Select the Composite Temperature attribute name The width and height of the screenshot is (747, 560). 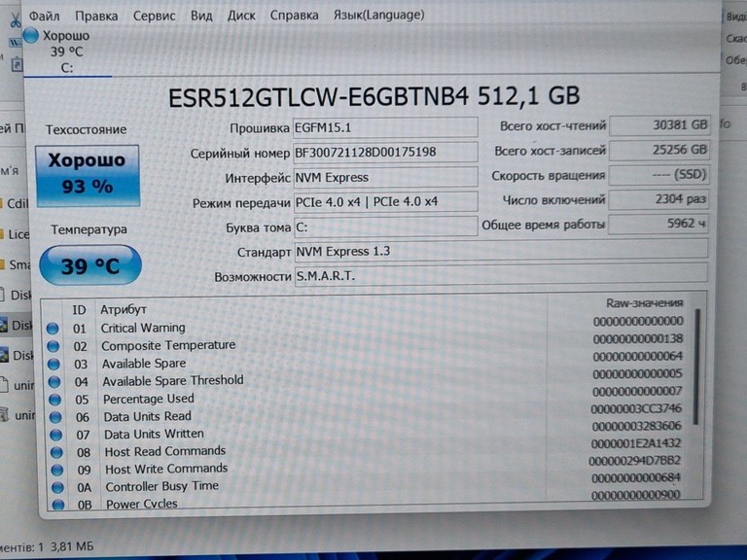pos(168,345)
